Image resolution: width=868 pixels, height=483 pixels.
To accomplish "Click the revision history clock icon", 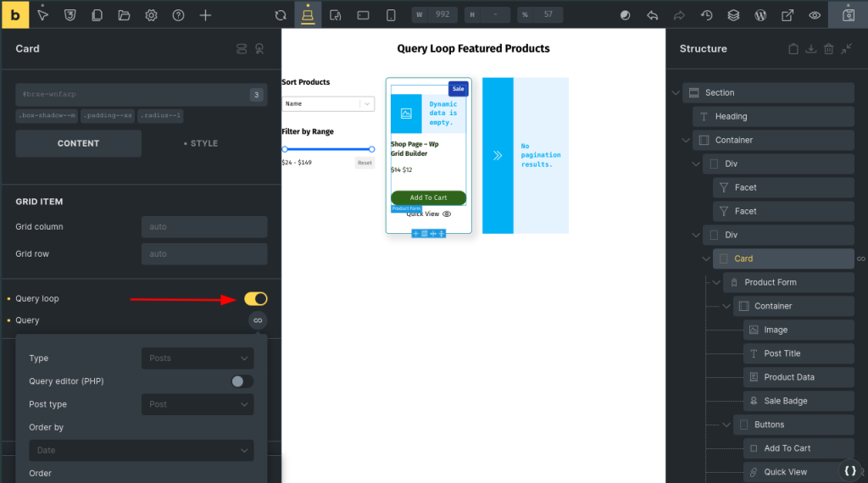I will [x=707, y=15].
